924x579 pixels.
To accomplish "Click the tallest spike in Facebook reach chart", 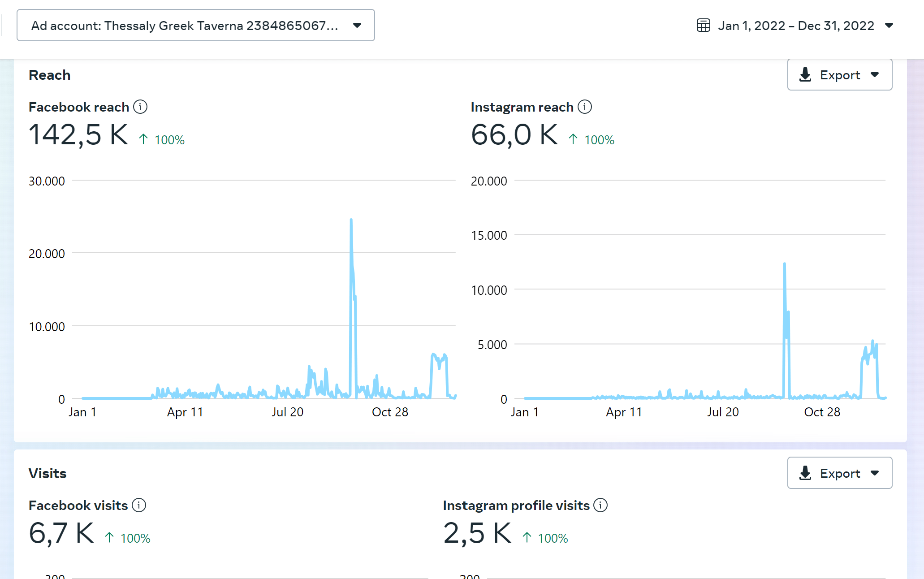I will pyautogui.click(x=351, y=220).
